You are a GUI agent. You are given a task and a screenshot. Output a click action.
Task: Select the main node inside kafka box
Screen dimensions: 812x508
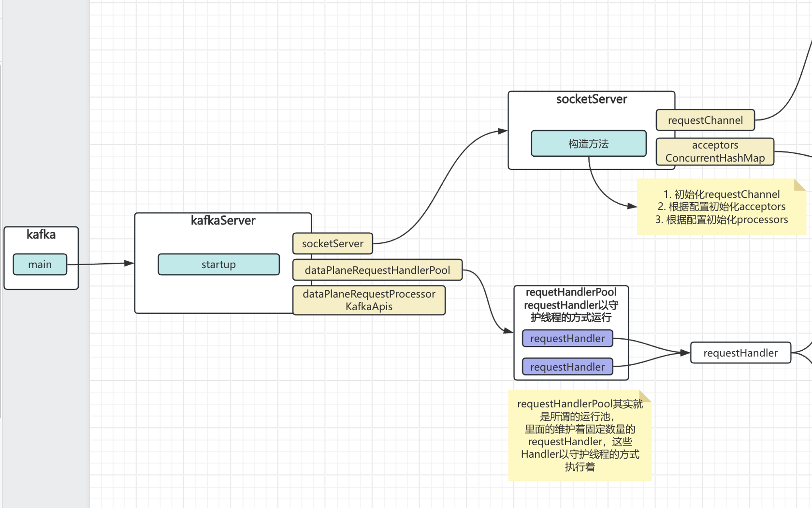pos(40,264)
